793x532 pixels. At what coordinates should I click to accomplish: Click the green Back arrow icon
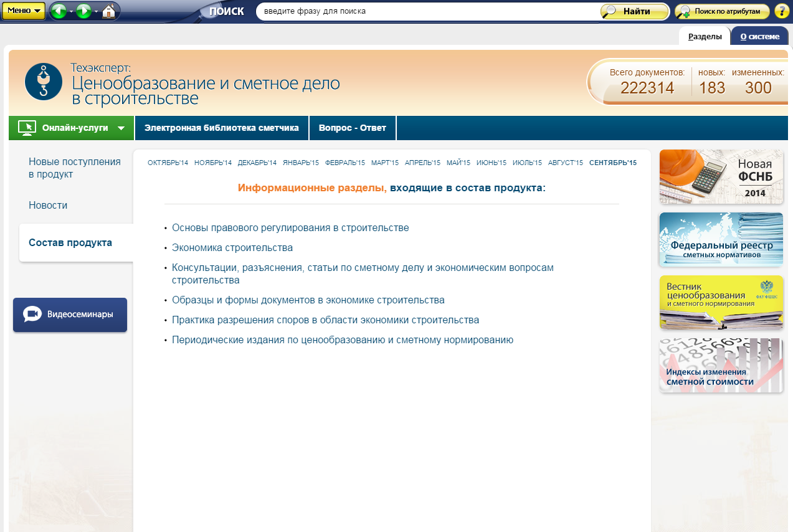click(59, 11)
